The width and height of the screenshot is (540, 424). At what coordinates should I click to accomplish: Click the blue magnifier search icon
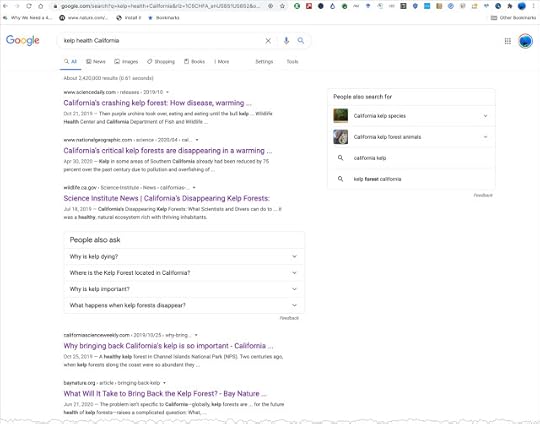pos(301,41)
